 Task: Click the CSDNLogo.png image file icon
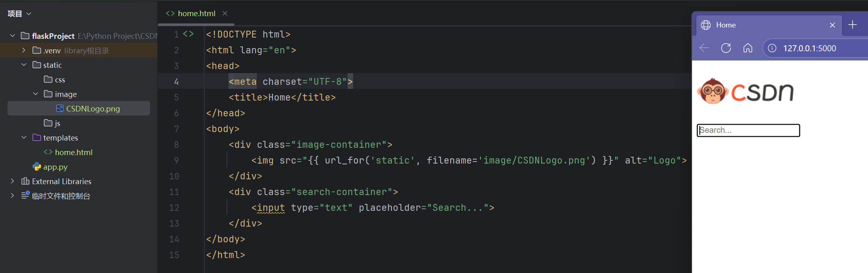(60, 109)
